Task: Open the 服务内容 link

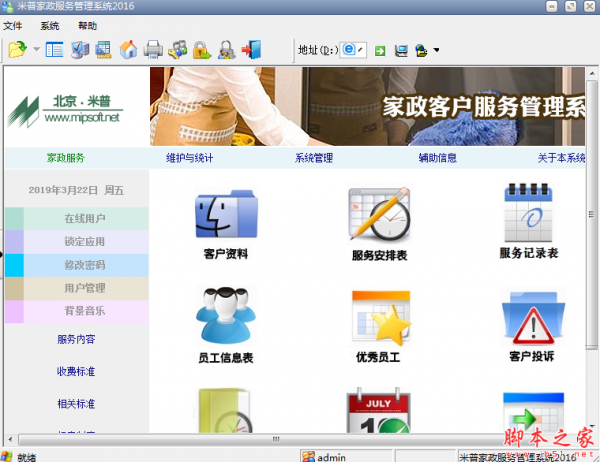Action: click(76, 339)
